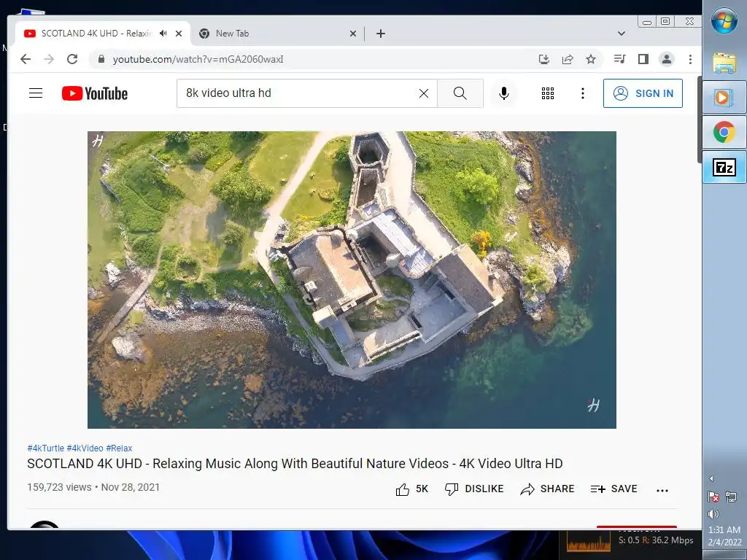Go forward with the forward arrow

(x=49, y=59)
